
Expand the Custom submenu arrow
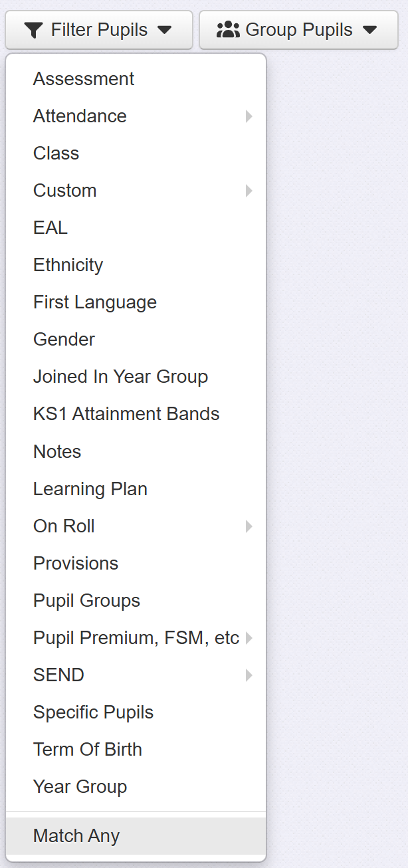[x=249, y=191]
